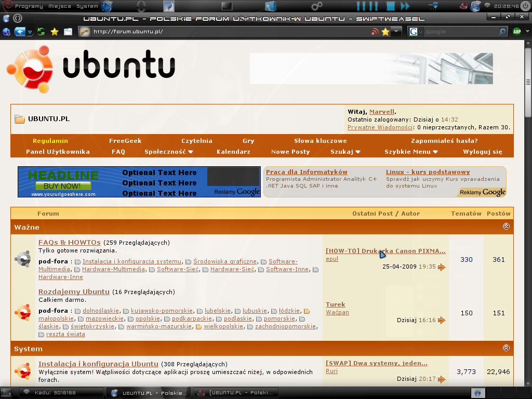Switch to the [UBUNTU.PL - Polski... taskbar window
This screenshot has width=532, height=399.
click(x=235, y=393)
